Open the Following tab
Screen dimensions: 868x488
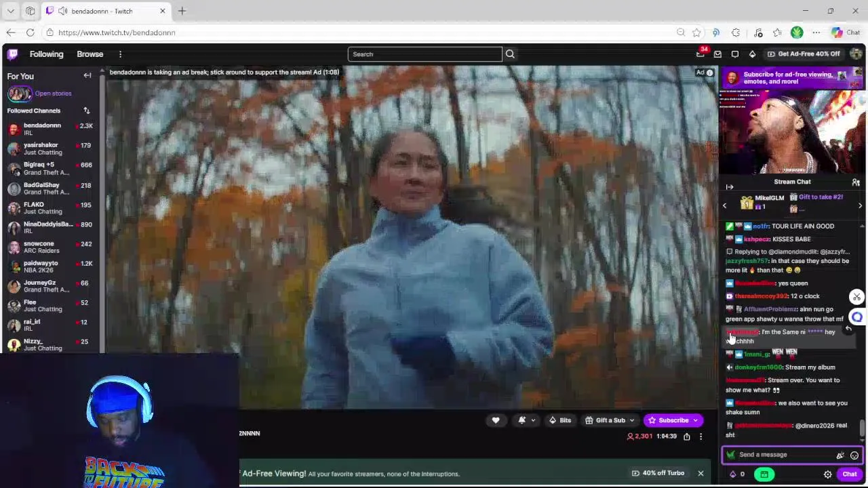pyautogui.click(x=46, y=54)
